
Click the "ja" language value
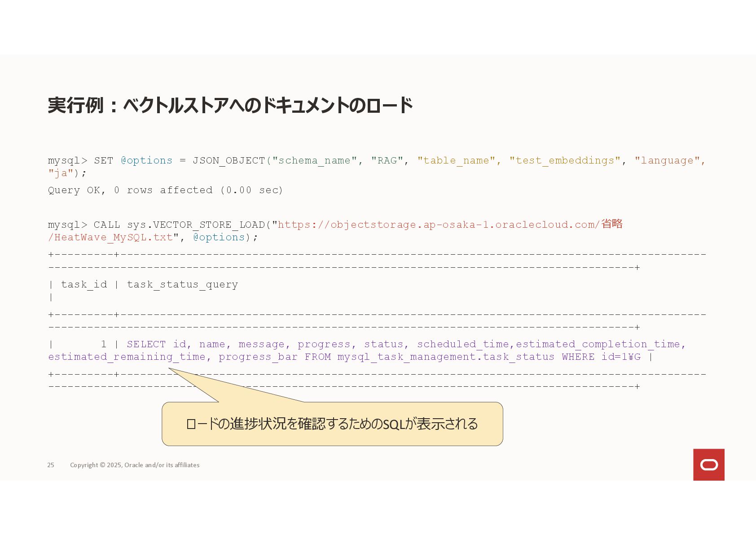(61, 173)
